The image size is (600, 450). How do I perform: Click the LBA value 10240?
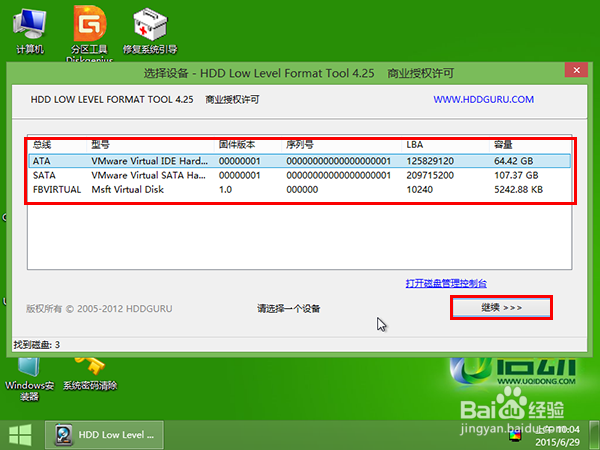point(419,189)
